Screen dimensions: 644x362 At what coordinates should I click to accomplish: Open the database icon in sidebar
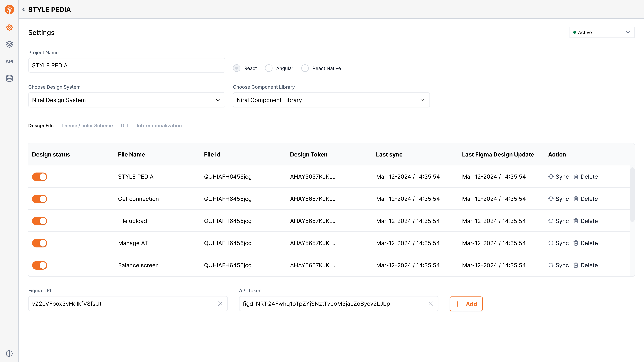pyautogui.click(x=9, y=78)
